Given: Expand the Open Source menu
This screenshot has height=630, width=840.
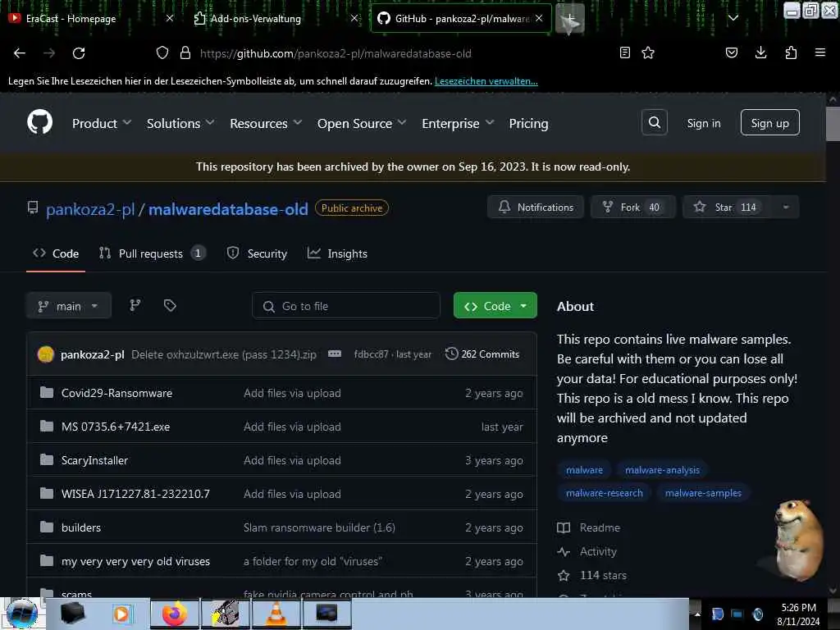Looking at the screenshot, I should point(362,123).
